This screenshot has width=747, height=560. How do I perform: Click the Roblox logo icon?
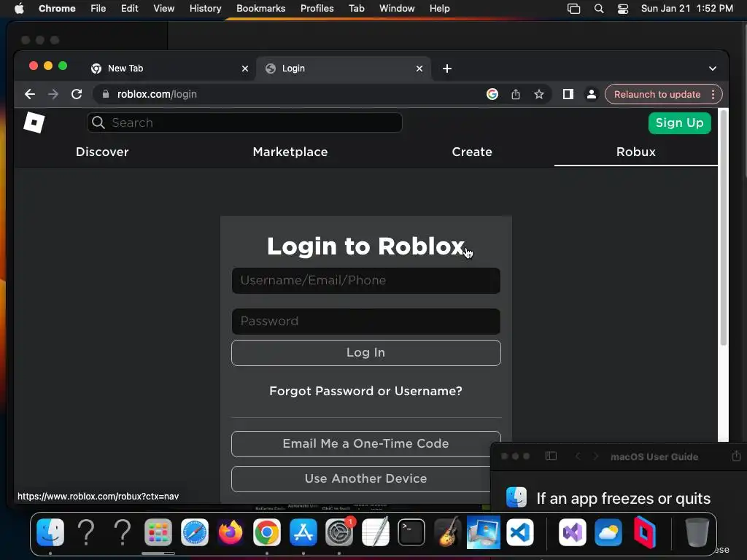point(34,122)
